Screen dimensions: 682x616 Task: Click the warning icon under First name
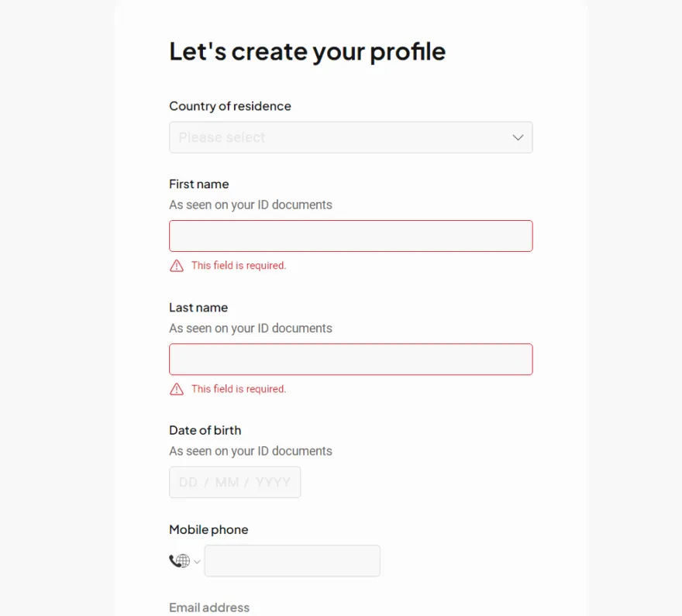177,266
